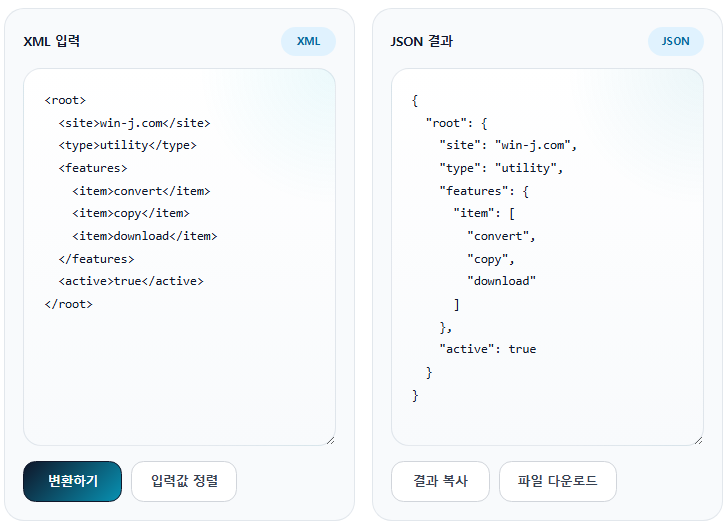Click the "item": [ JSON line
Image resolution: width=727 pixels, height=530 pixels.
484,213
